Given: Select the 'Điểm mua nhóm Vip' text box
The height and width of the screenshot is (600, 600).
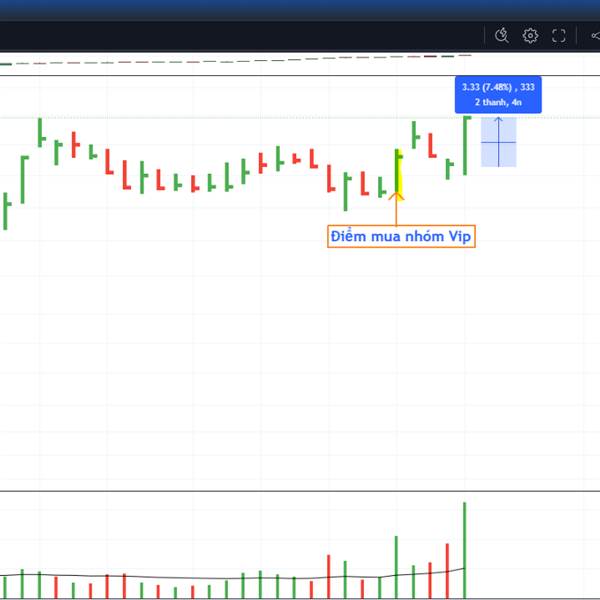Looking at the screenshot, I should [x=401, y=236].
